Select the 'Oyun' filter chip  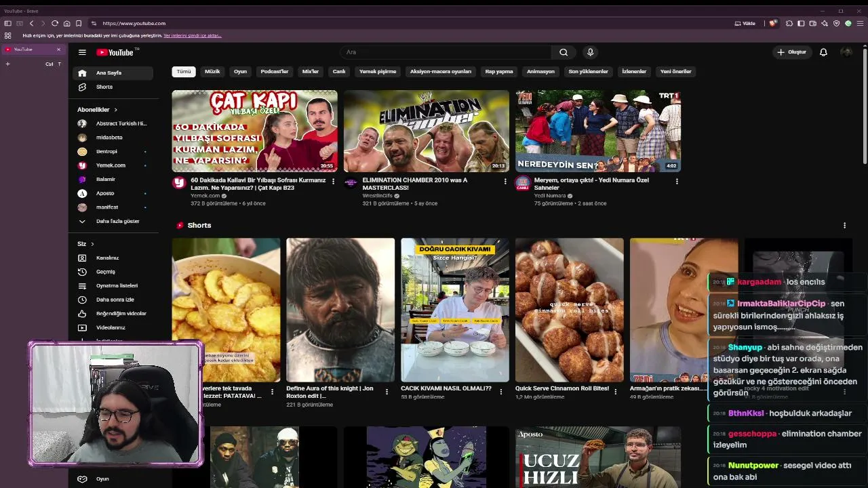(240, 71)
